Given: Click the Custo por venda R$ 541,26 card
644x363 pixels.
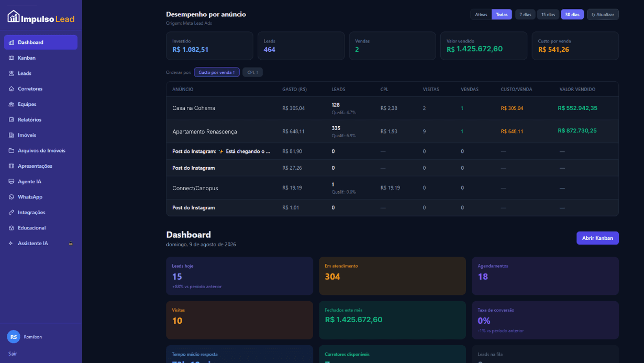Looking at the screenshot, I should [575, 46].
